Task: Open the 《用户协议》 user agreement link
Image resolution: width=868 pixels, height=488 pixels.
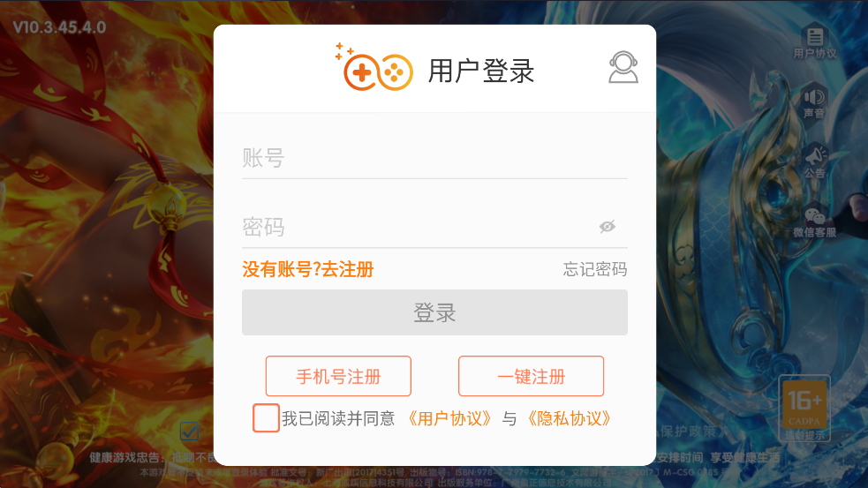Action: [449, 418]
